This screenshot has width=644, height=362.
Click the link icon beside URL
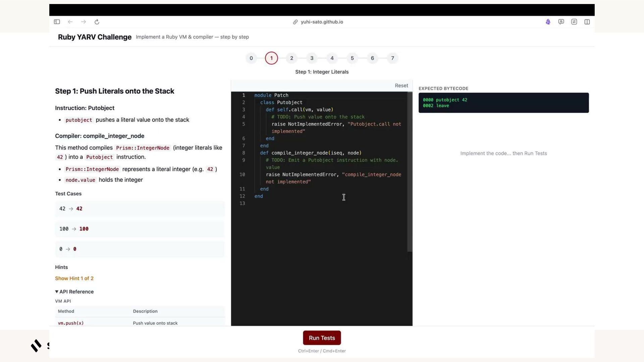coord(295,22)
